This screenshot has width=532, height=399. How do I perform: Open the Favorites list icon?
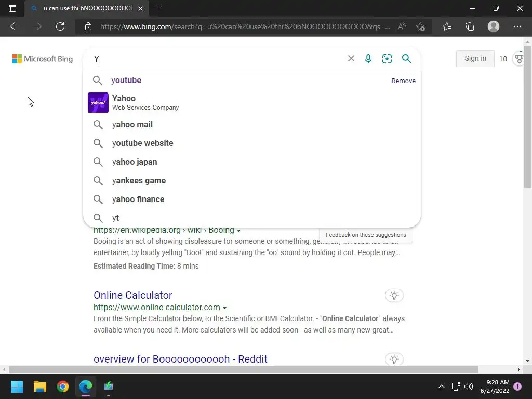pyautogui.click(x=447, y=26)
